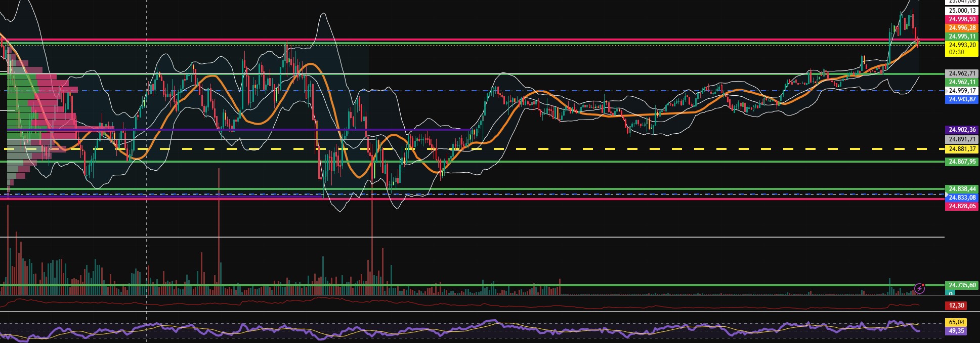Image resolution: width=980 pixels, height=343 pixels.
Task: Select the green 24.735,60 level label
Action: point(961,285)
